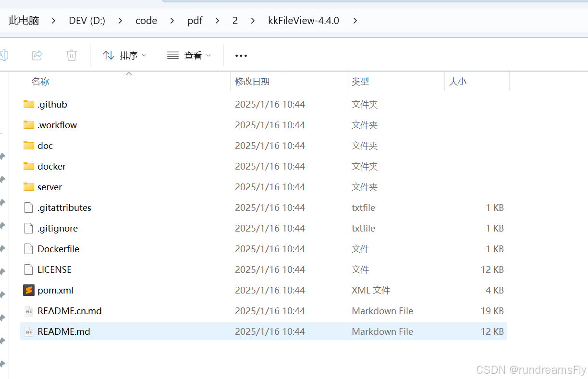Click the .gitattributes file icon
The height and width of the screenshot is (379, 588).
click(29, 208)
